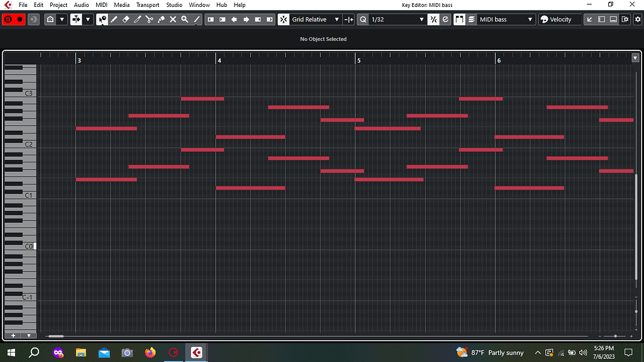Toggle Edit Active Part Only layers icon
This screenshot has width=644, height=362.
coord(471,20)
